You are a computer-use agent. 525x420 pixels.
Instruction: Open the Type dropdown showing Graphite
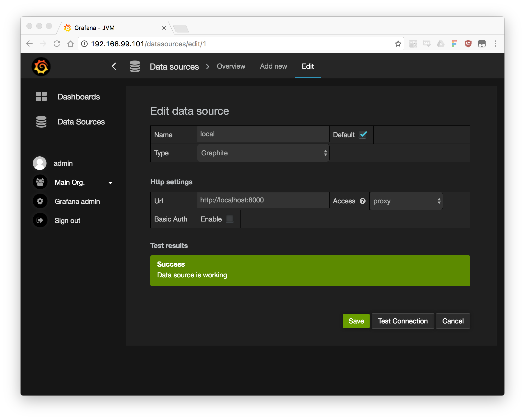tap(263, 153)
